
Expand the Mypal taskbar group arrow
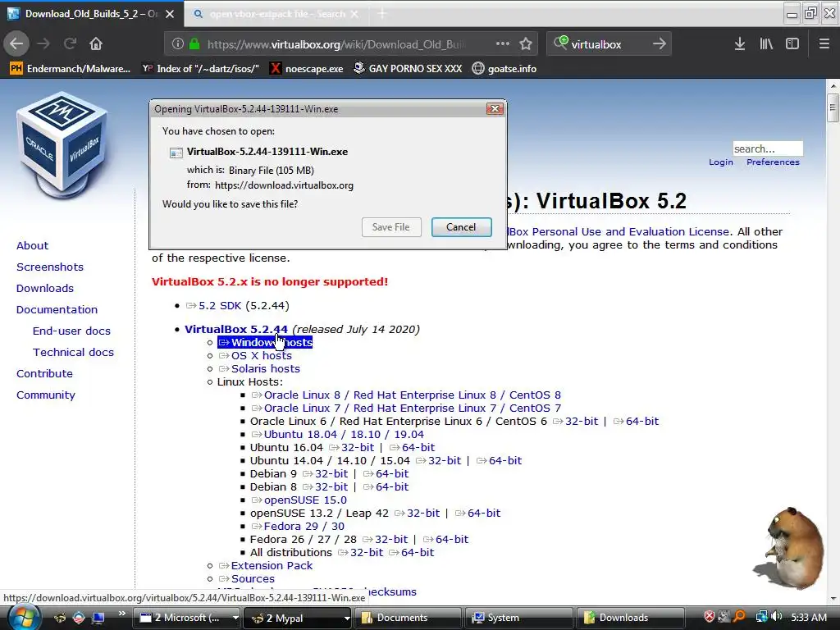[347, 618]
